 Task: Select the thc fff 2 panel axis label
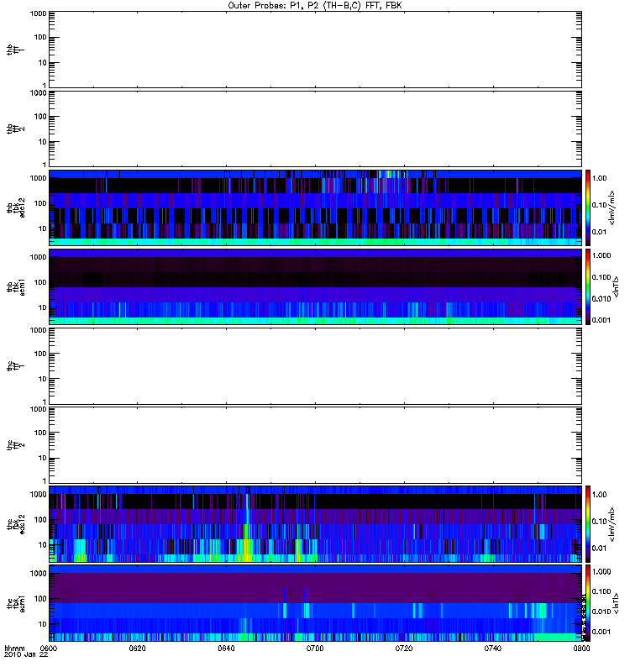15,445
